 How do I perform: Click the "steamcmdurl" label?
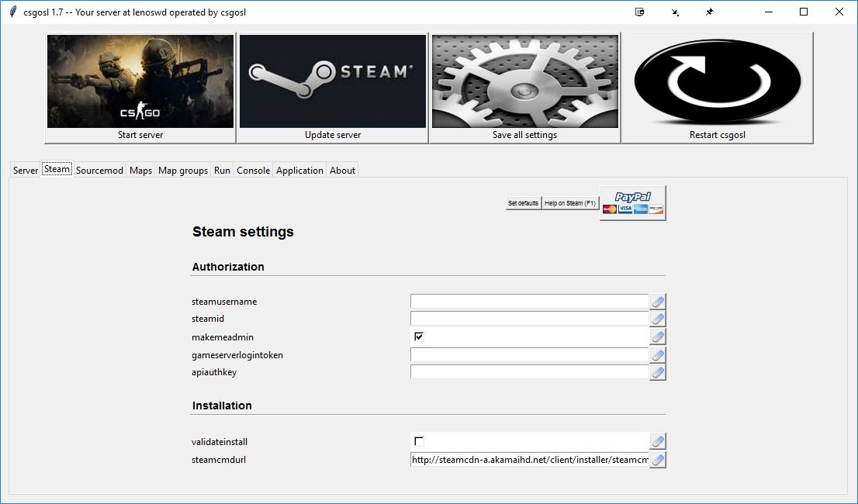pyautogui.click(x=219, y=460)
